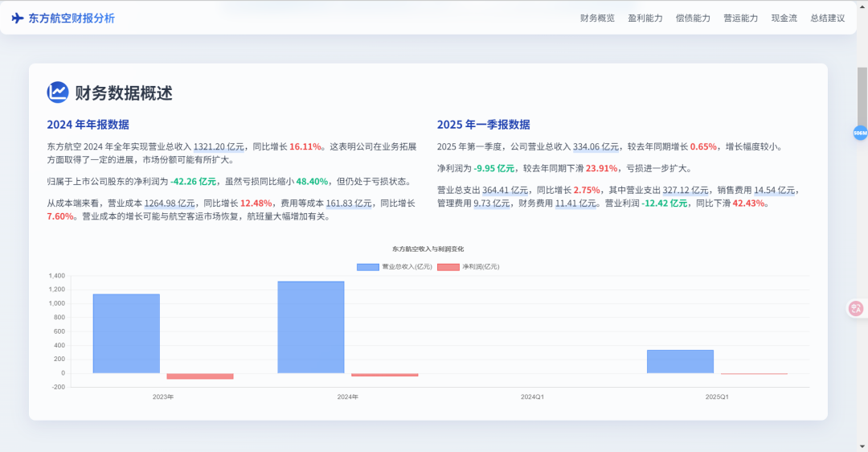Click the 2024 年年报数据 heading
This screenshot has height=452, width=868.
tap(88, 125)
